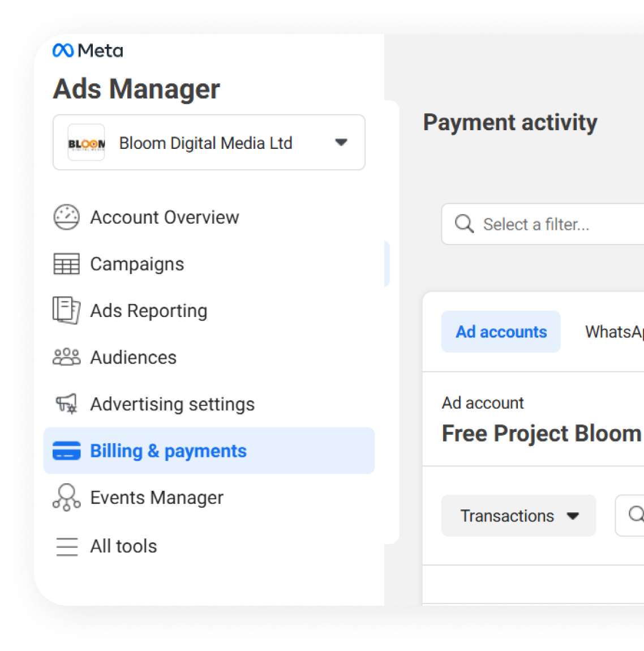Viewport: 644px width, 651px height.
Task: Open the Bloom Digital Media Ltd account selector
Action: point(205,143)
